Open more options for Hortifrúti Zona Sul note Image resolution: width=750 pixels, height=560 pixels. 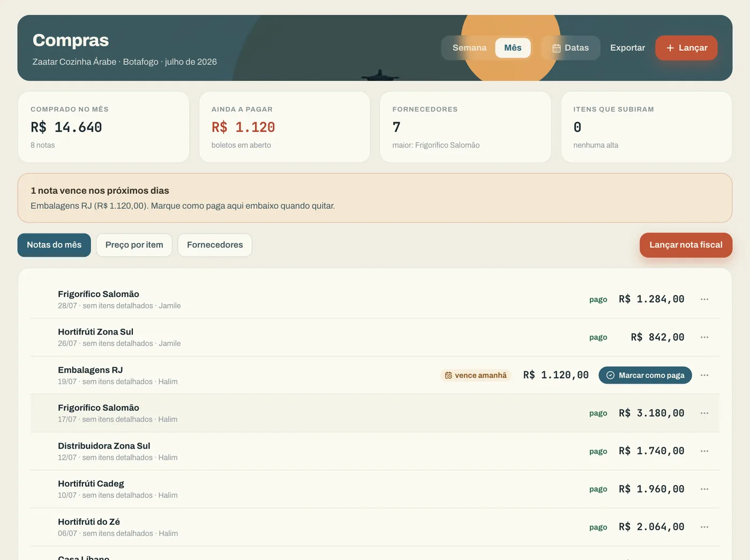pos(704,337)
